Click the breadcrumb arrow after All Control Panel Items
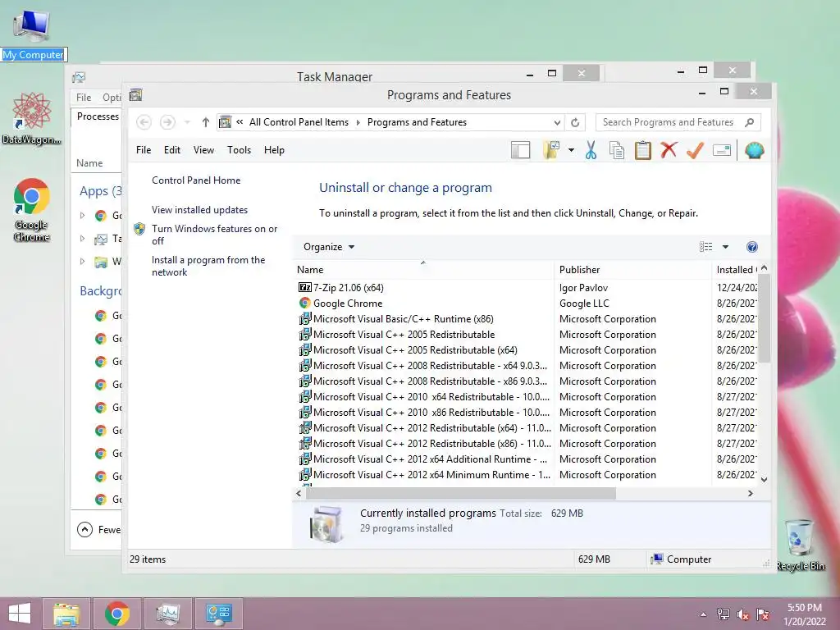 358,123
